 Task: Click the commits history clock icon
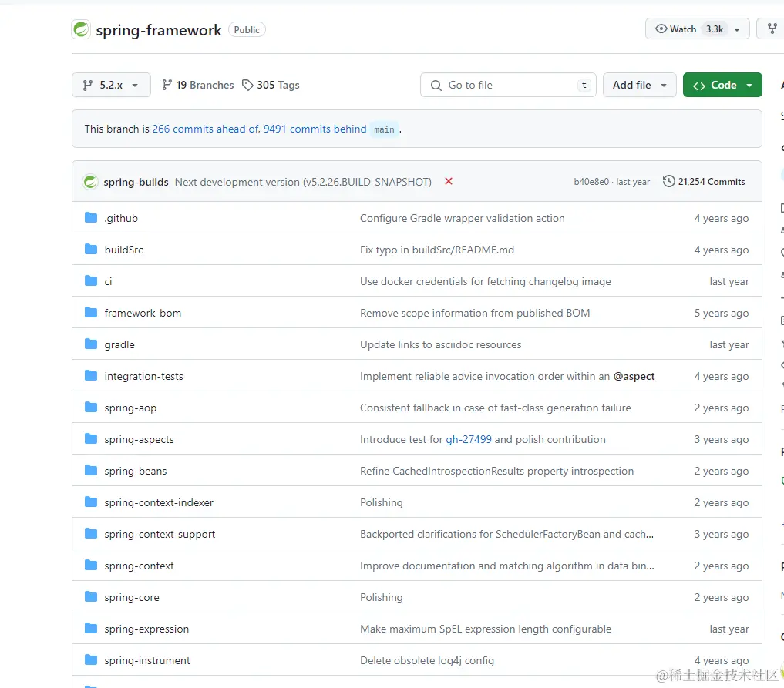pyautogui.click(x=668, y=181)
